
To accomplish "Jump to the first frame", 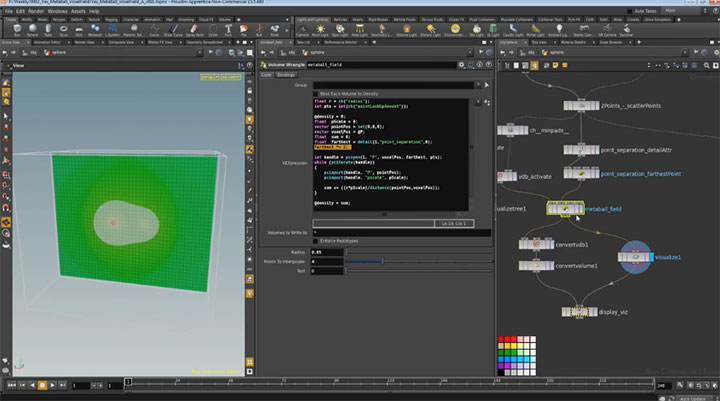I will coord(11,385).
